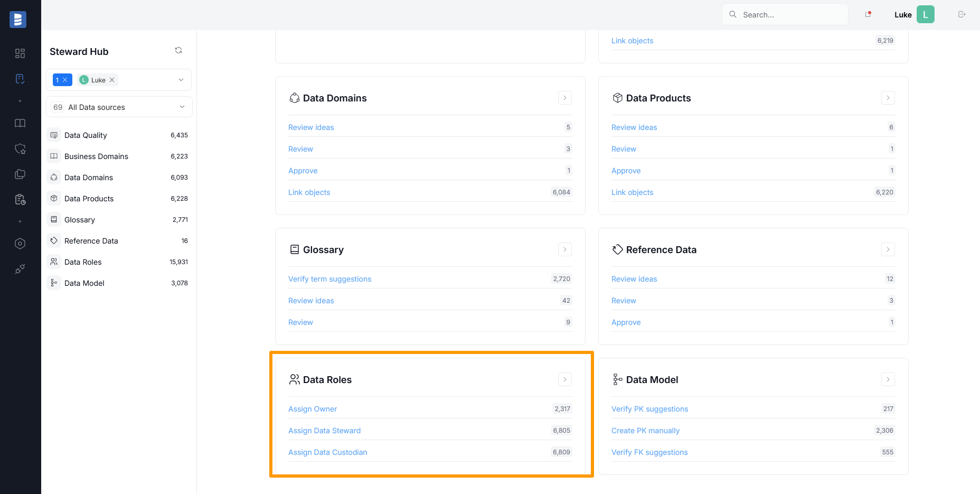Screen dimensions: 980x494
Task: Click the app logo in top-left corner
Action: tap(18, 20)
